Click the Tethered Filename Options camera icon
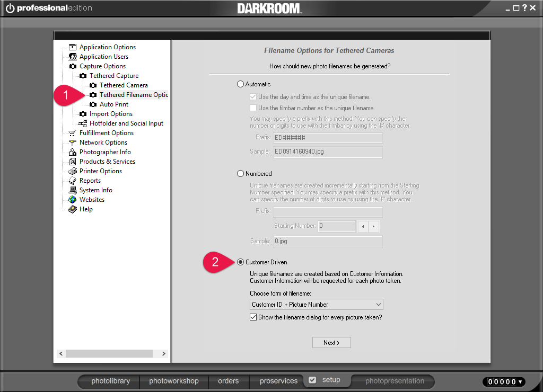The image size is (543, 392). pyautogui.click(x=93, y=95)
